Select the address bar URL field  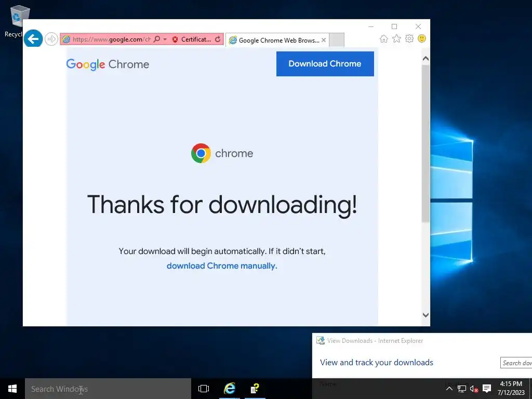(111, 39)
